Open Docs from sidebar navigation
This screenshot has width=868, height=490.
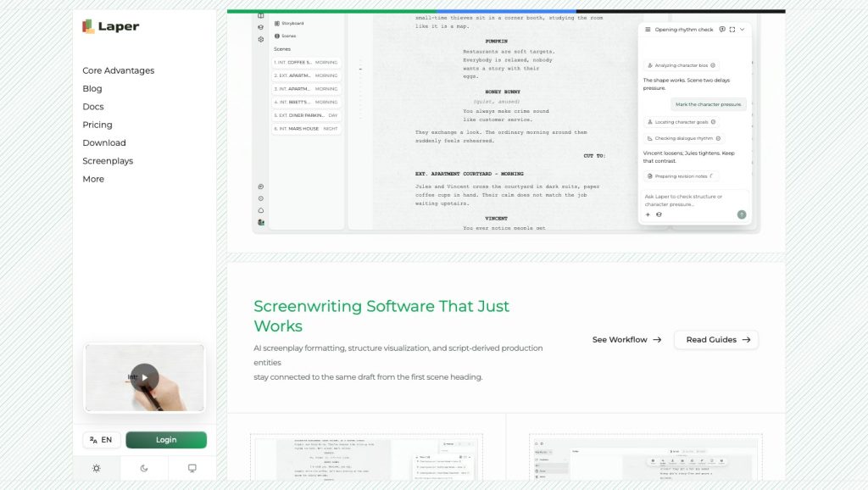[x=93, y=106]
